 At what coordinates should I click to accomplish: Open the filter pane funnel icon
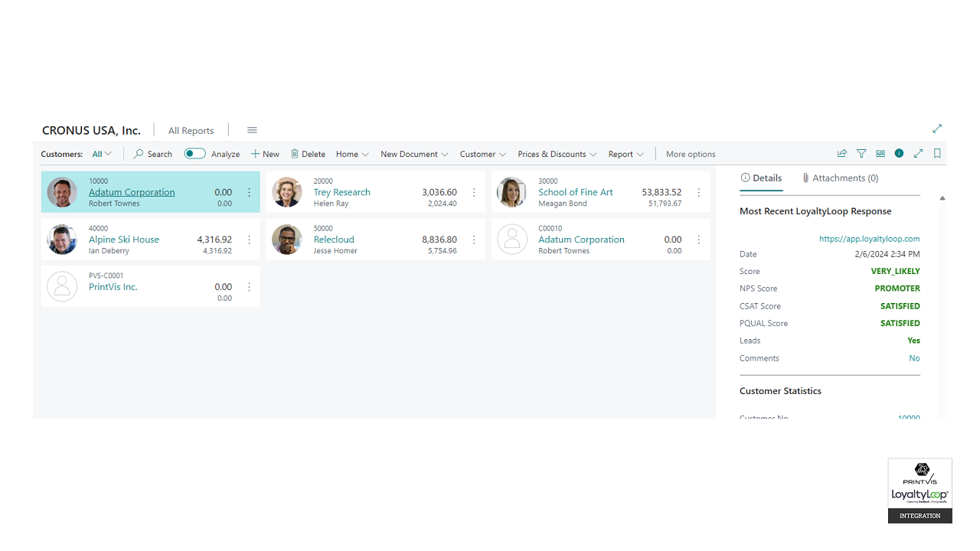[861, 154]
